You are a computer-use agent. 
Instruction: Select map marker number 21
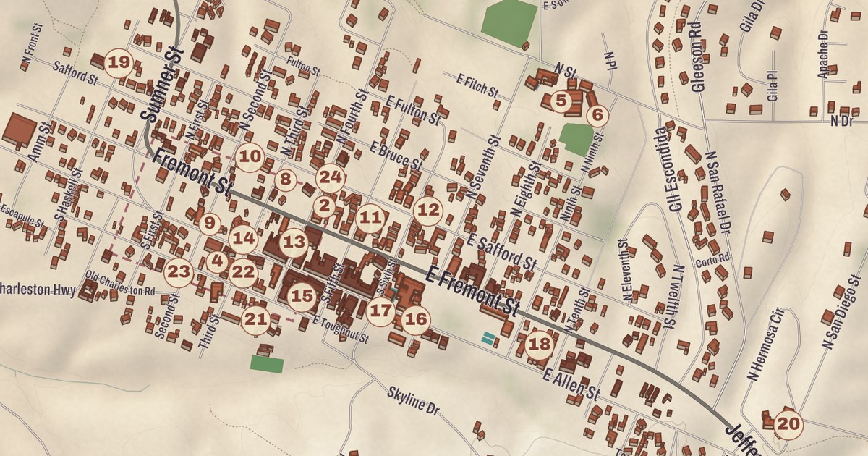[255, 318]
